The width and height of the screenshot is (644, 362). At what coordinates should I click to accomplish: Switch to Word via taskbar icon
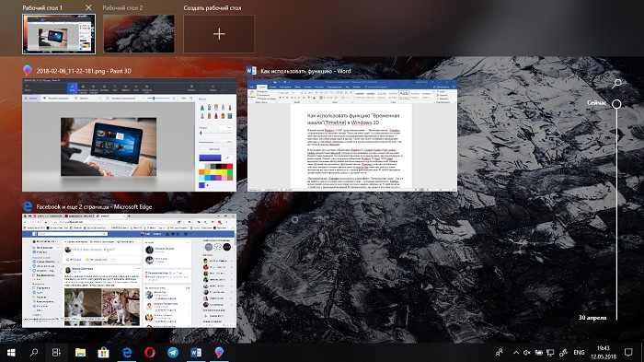click(x=196, y=353)
